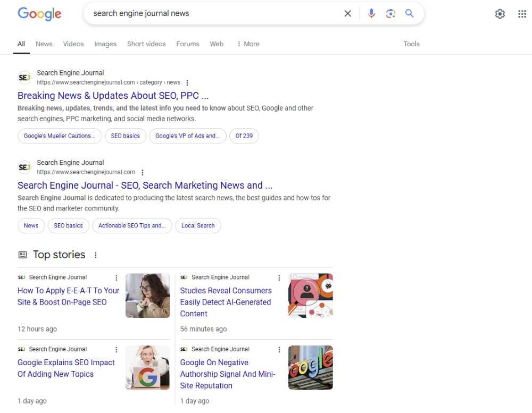This screenshot has width=532, height=413.
Task: Open three-dot menu on E-E-A-T story card
Action: coord(117,277)
